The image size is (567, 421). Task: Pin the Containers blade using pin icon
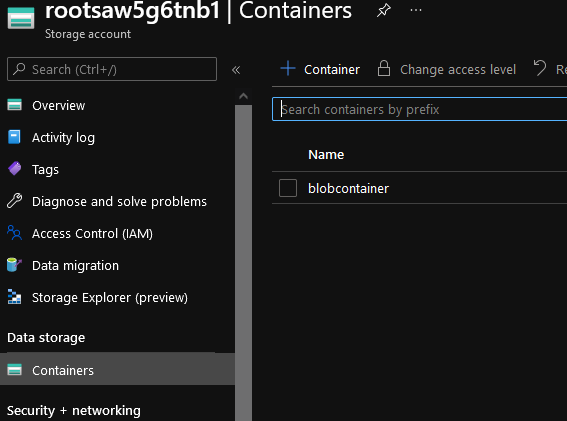click(384, 10)
